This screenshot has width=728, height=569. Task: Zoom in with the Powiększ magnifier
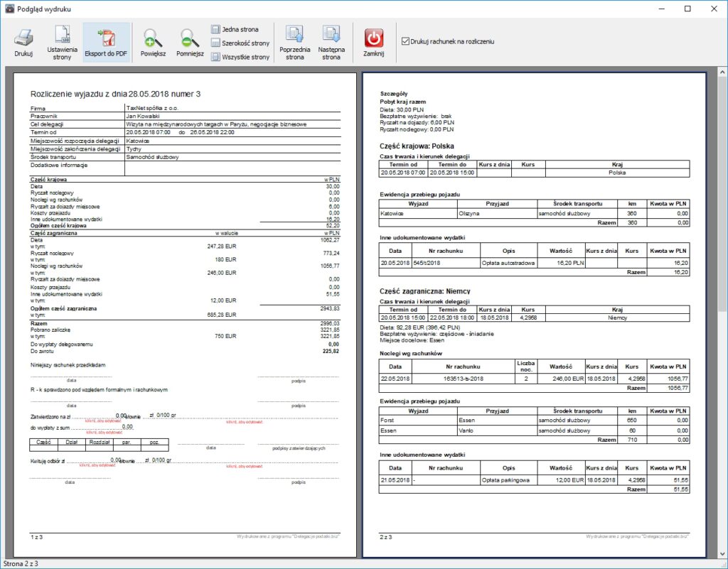click(153, 42)
